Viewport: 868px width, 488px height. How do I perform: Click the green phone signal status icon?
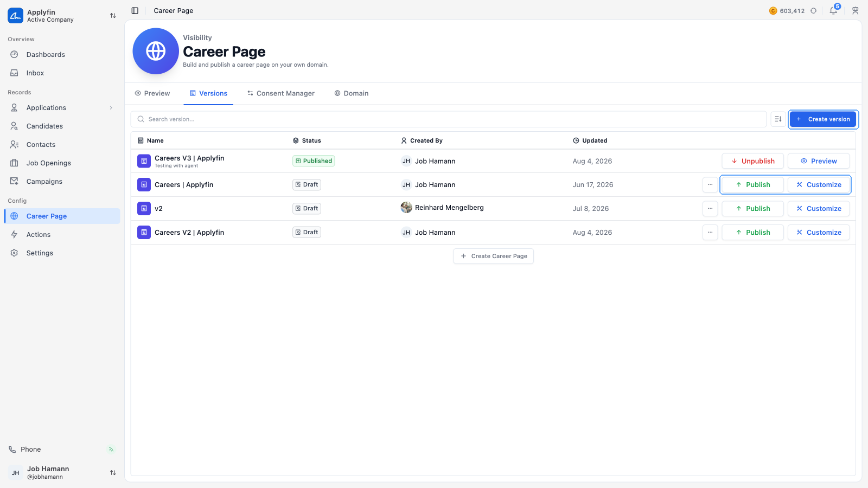coord(111,450)
